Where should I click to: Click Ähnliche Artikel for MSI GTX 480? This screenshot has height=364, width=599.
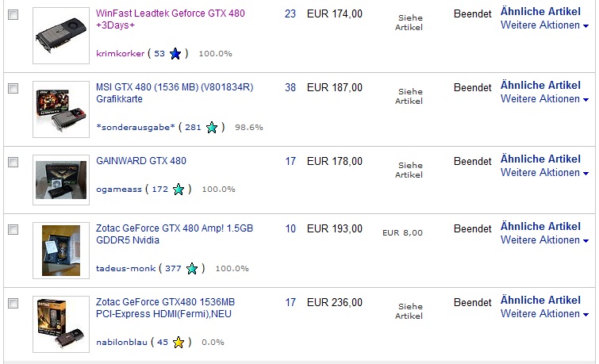click(540, 86)
